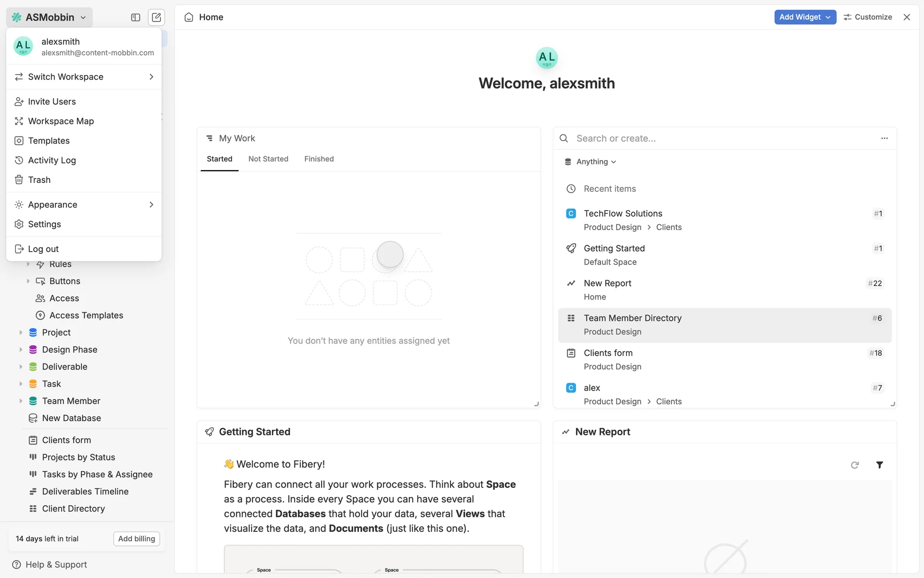Expand the Project database tree

pos(21,332)
